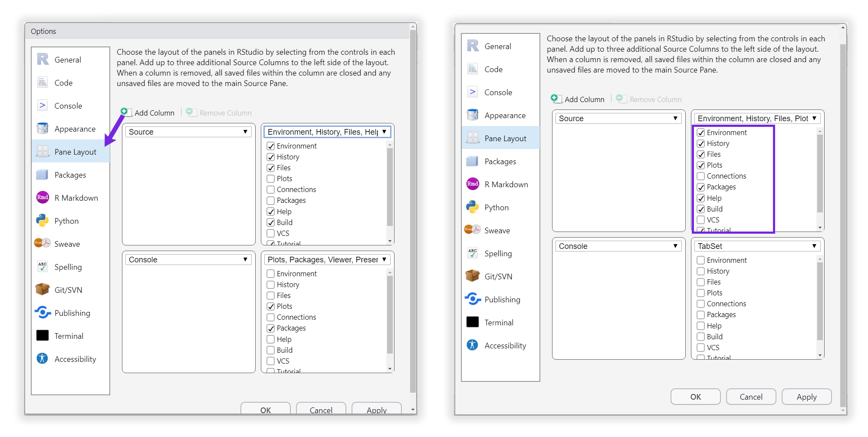The image size is (868, 437).
Task: Click Terminal black square icon, left window
Action: (x=43, y=335)
